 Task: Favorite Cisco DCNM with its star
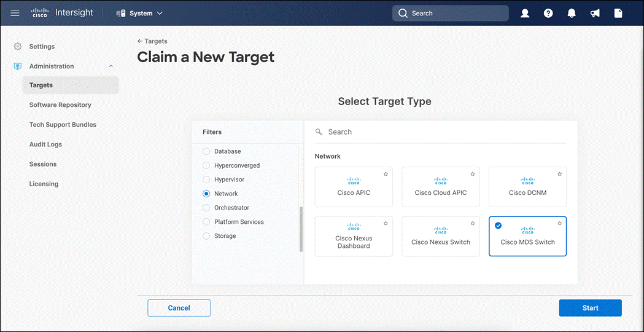pos(559,174)
